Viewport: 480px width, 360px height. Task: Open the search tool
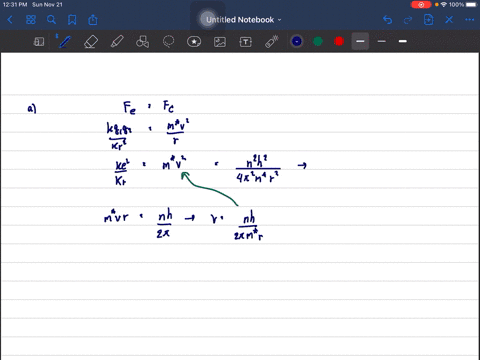click(x=51, y=20)
